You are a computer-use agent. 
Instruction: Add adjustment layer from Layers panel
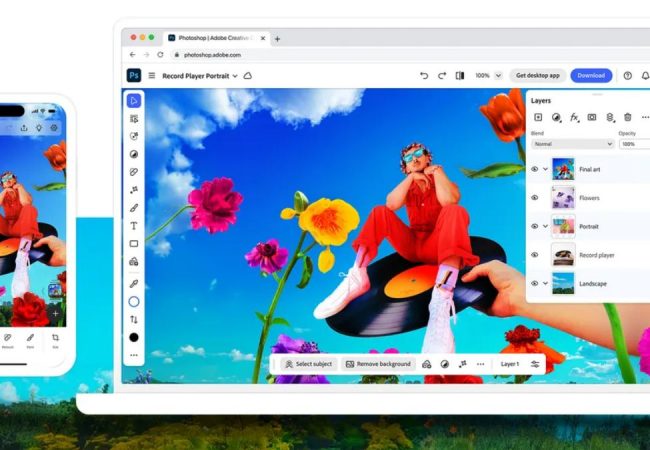[556, 117]
